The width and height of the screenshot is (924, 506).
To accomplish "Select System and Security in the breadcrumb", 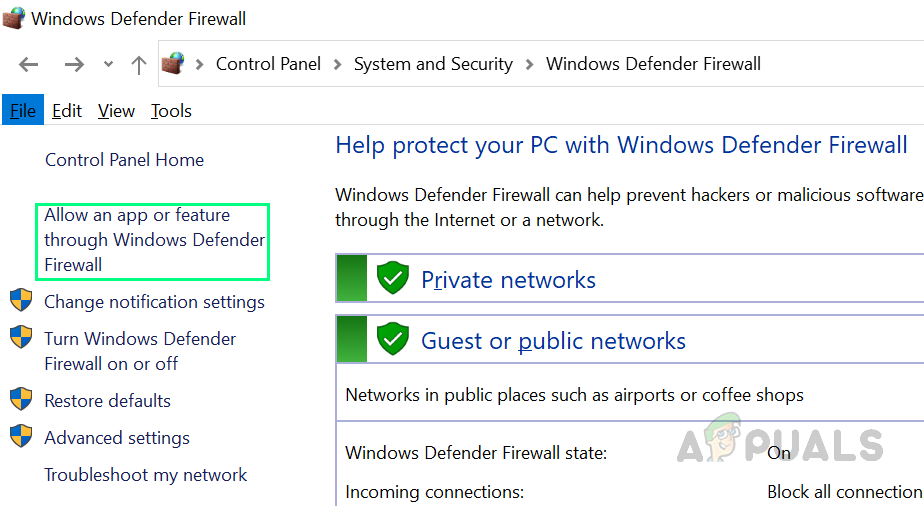I will click(x=433, y=64).
